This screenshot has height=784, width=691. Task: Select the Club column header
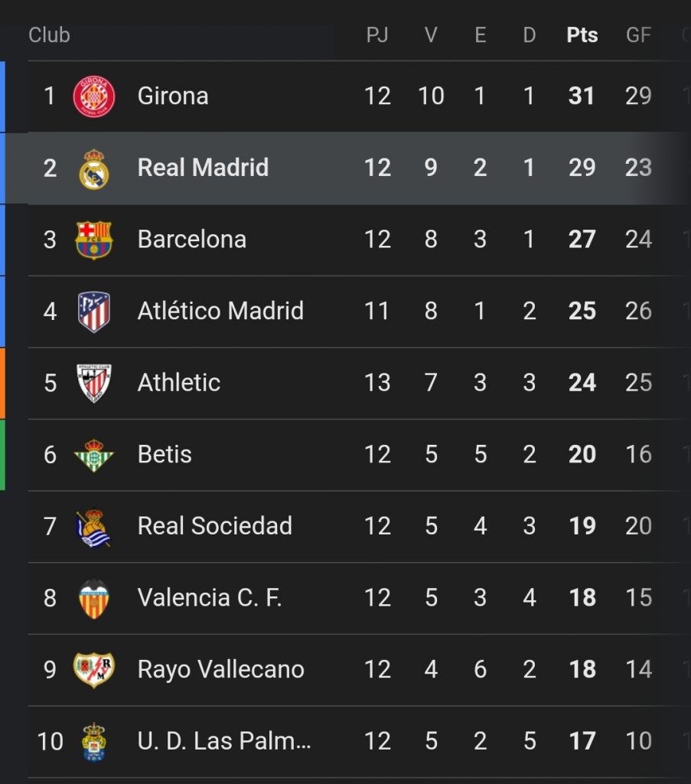coord(49,35)
